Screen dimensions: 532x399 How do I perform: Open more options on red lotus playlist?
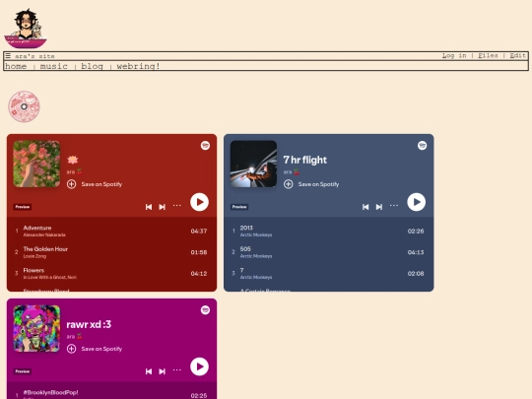click(x=177, y=206)
